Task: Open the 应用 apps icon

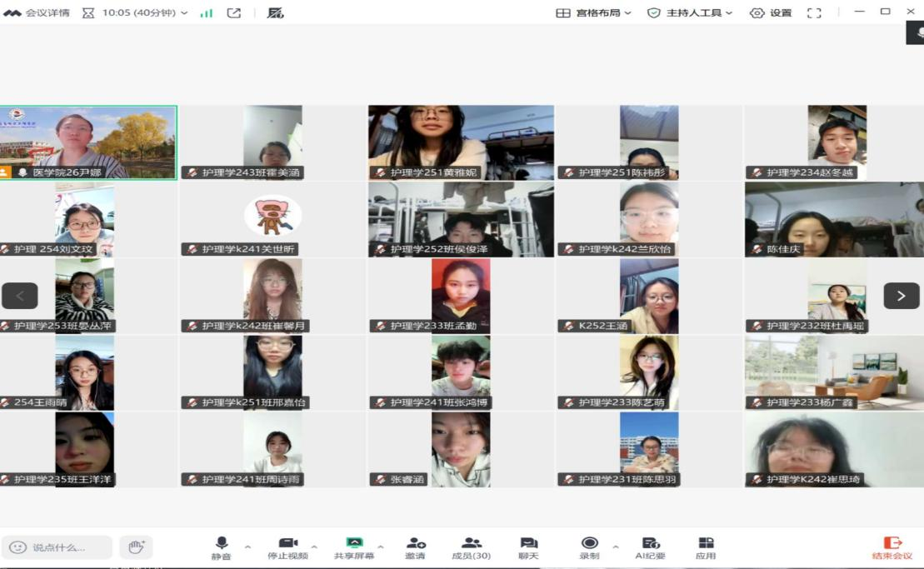Action: point(706,547)
